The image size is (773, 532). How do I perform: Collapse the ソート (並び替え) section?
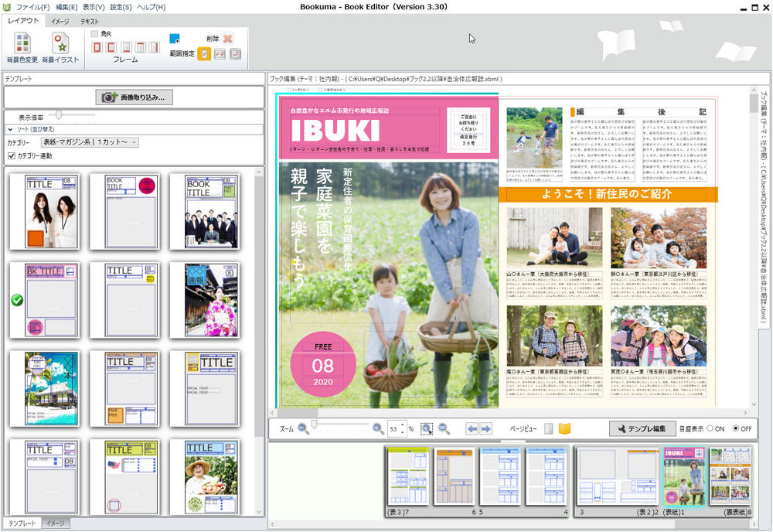tap(11, 129)
